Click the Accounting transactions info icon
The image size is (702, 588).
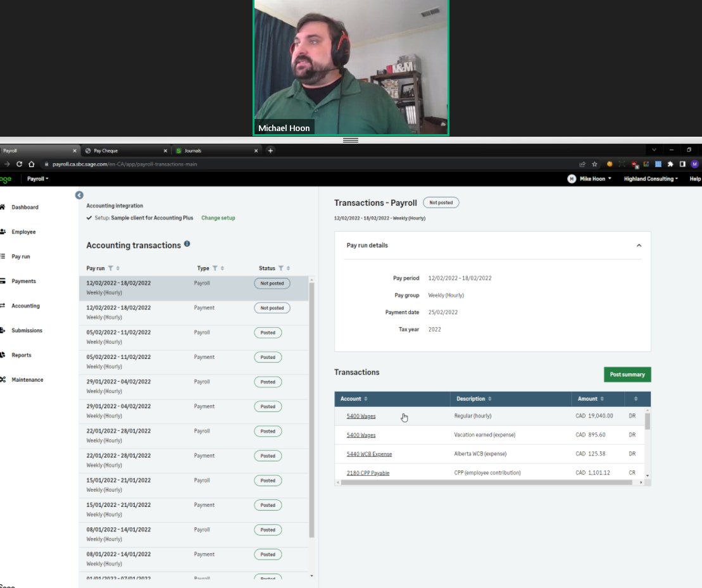187,244
